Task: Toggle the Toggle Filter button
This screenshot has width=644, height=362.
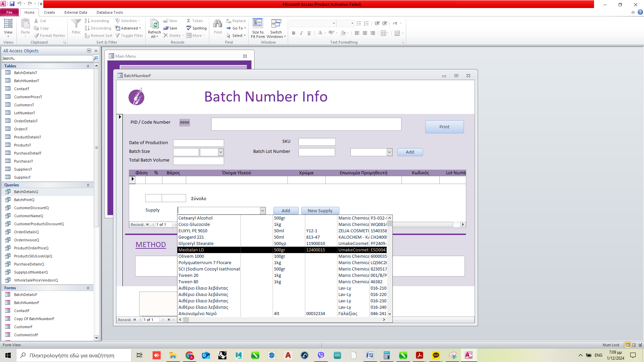Action: [x=129, y=36]
